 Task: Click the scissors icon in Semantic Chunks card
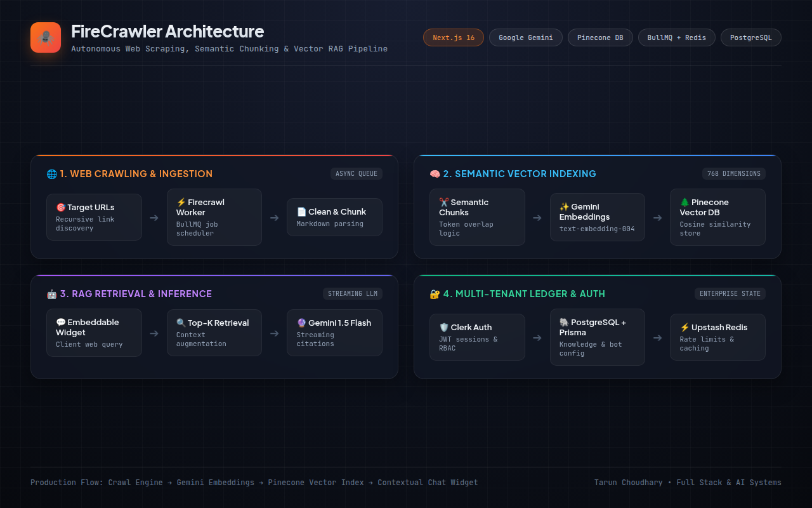[x=444, y=203]
